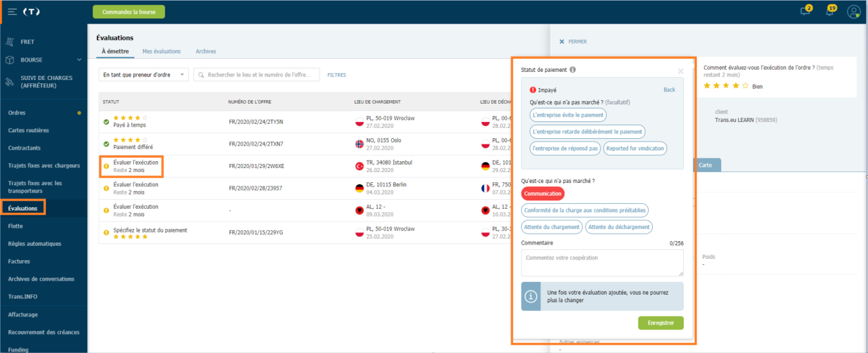Image resolution: width=868 pixels, height=353 pixels.
Task: Click the Norway flag for Oslo row
Action: (360, 144)
